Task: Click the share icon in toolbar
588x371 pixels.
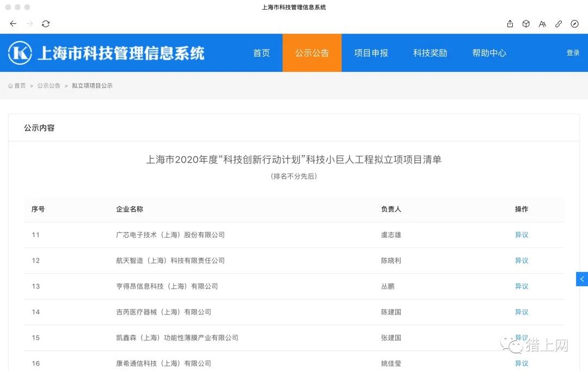Action: pos(510,24)
